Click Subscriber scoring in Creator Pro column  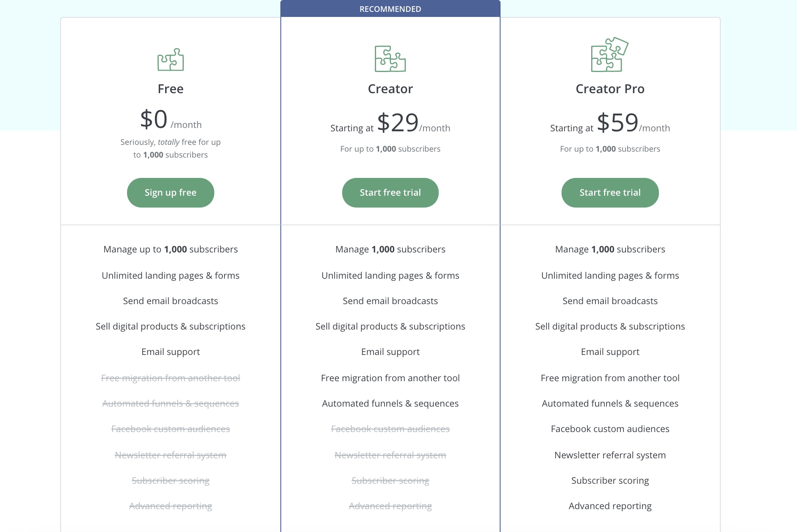tap(610, 480)
